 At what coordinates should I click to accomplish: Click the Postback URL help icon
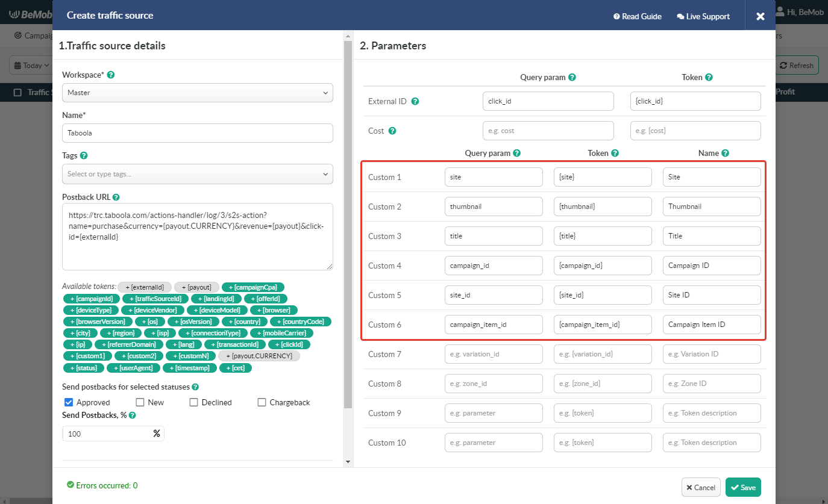tap(116, 197)
